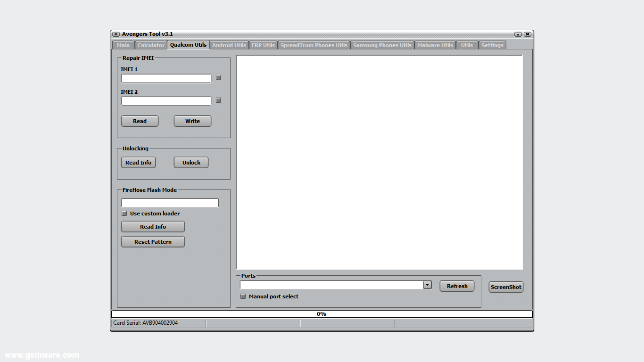This screenshot has height=362, width=644.
Task: Click Reset Pattern in FireHose Flash Mode
Action: click(x=152, y=241)
